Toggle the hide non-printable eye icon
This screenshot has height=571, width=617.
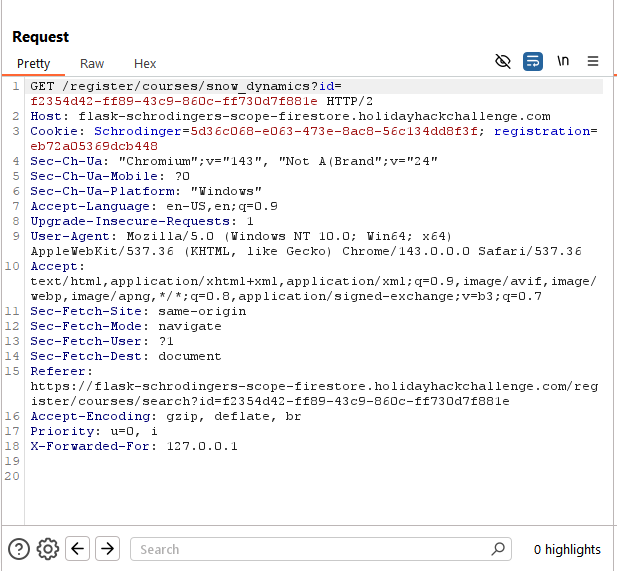click(x=502, y=61)
